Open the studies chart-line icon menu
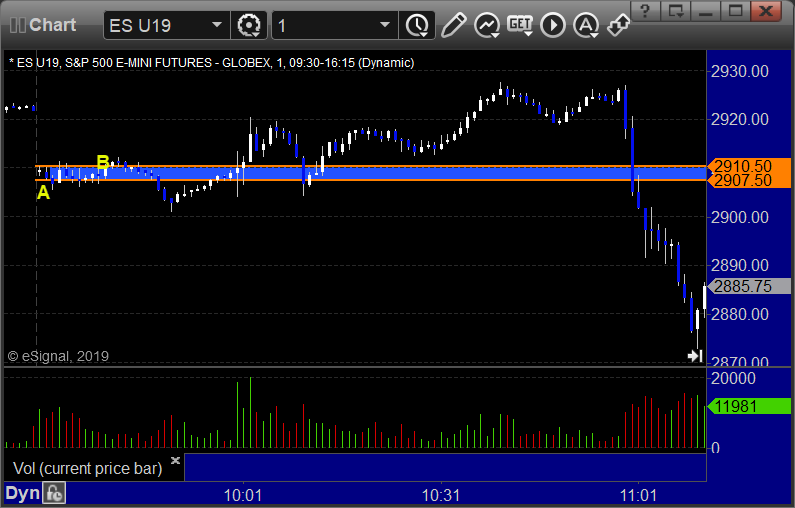 pyautogui.click(x=487, y=25)
